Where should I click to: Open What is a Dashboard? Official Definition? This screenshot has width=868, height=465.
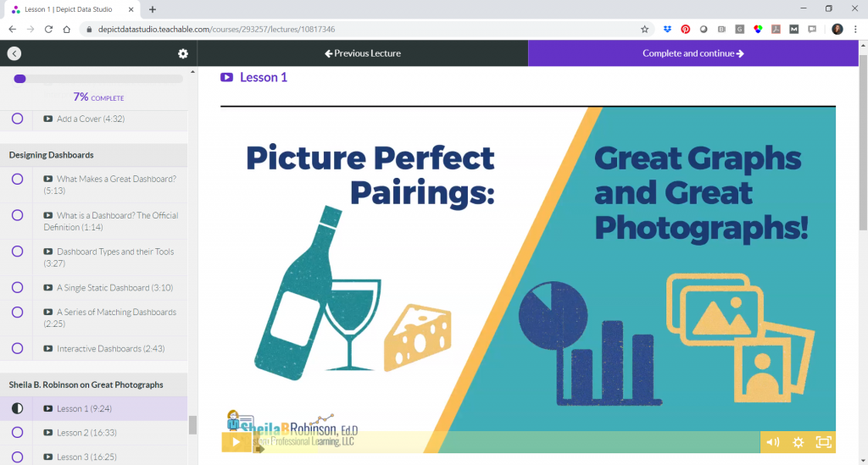pos(111,221)
